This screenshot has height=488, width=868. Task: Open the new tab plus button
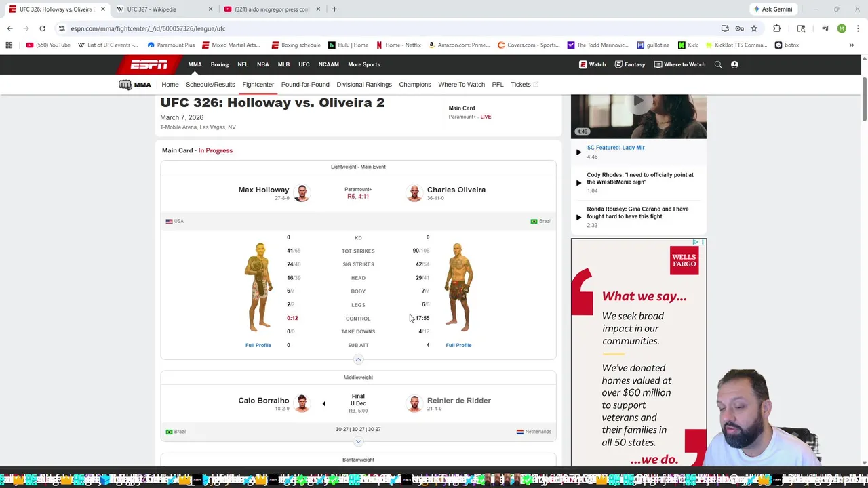pyautogui.click(x=334, y=9)
